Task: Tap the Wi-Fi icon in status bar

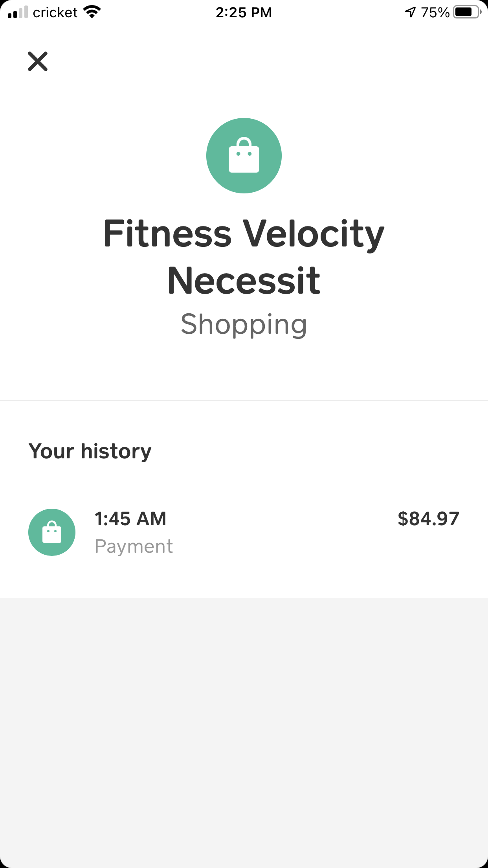Action: (92, 12)
